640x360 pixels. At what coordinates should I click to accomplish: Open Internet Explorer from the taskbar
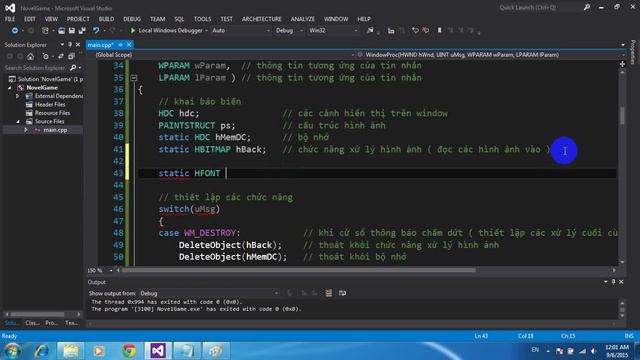(x=42, y=351)
